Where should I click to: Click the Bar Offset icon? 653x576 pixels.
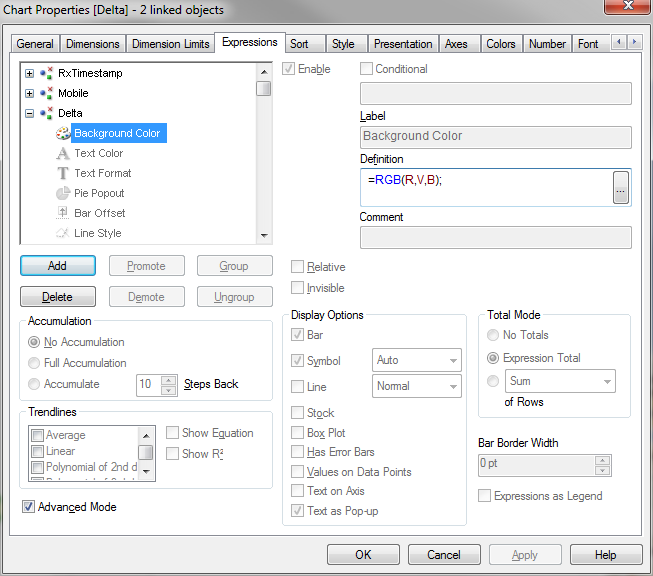pos(63,213)
